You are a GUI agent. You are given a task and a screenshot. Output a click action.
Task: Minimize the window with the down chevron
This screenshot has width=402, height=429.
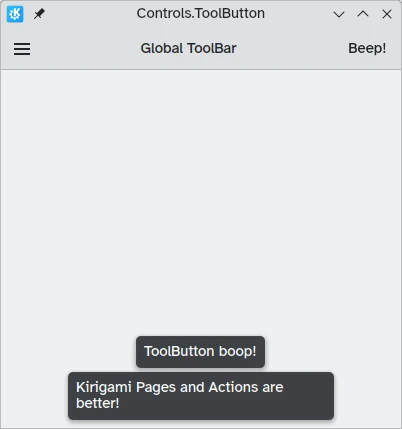339,14
